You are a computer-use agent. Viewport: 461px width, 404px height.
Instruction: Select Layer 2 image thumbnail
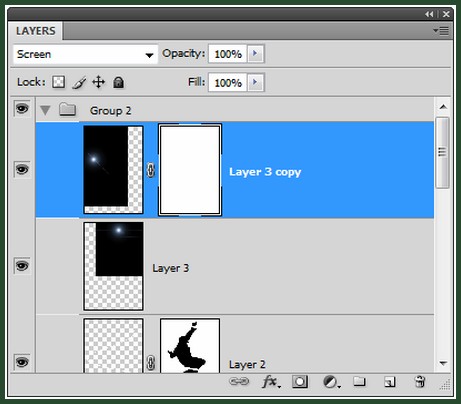(114, 345)
